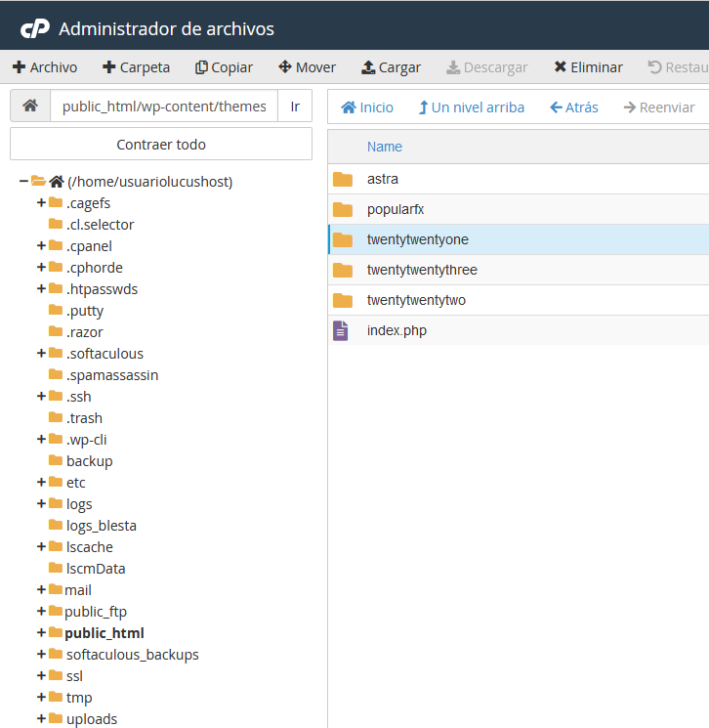Viewport: 709px width, 728px height.
Task: Expand the .htpasswds tree folder
Action: coord(41,289)
